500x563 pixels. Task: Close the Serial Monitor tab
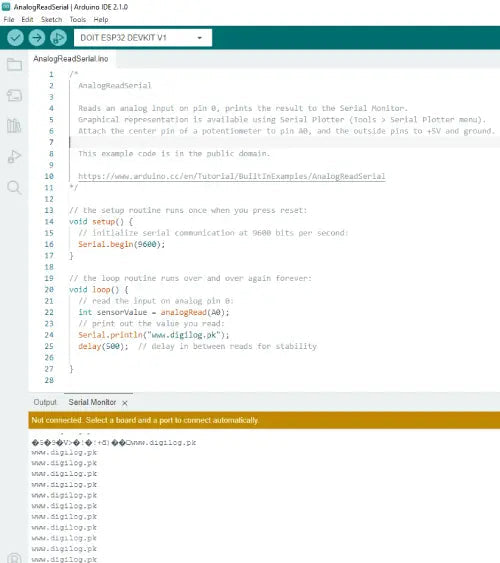(x=125, y=403)
